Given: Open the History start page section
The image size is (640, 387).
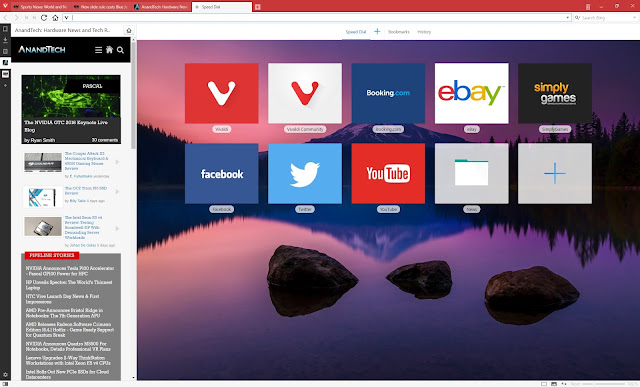Looking at the screenshot, I should pos(424,32).
